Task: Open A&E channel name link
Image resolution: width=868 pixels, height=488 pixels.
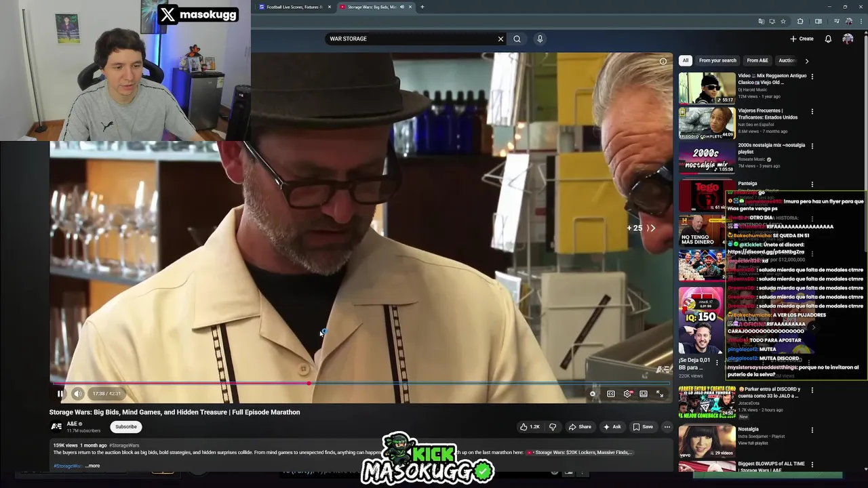Action: coord(72,424)
